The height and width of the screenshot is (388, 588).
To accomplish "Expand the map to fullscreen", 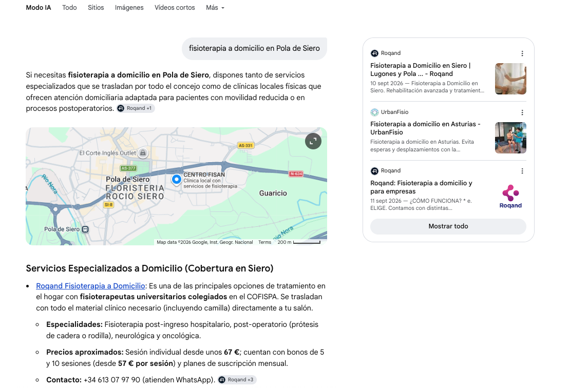I will pyautogui.click(x=313, y=141).
